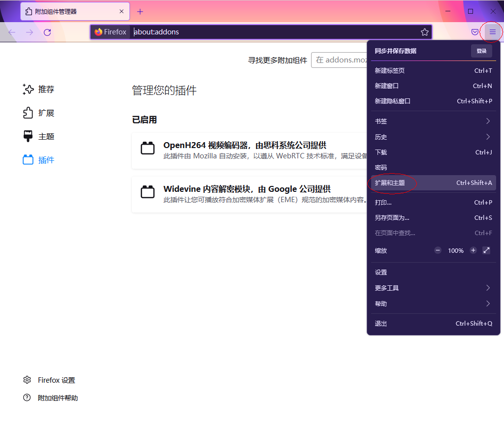Screen dimensions: 504x424
Task: Select 新建标签页 menu item
Action: (433, 71)
